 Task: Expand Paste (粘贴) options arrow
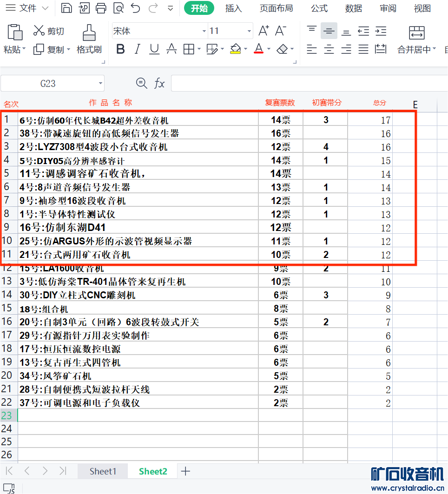coord(24,49)
